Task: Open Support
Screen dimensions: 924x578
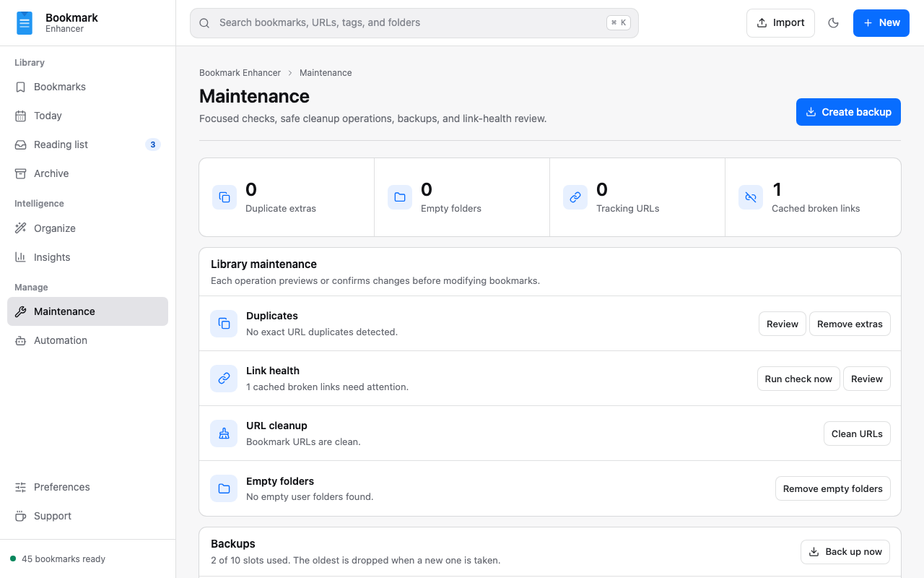Action: coord(87,516)
